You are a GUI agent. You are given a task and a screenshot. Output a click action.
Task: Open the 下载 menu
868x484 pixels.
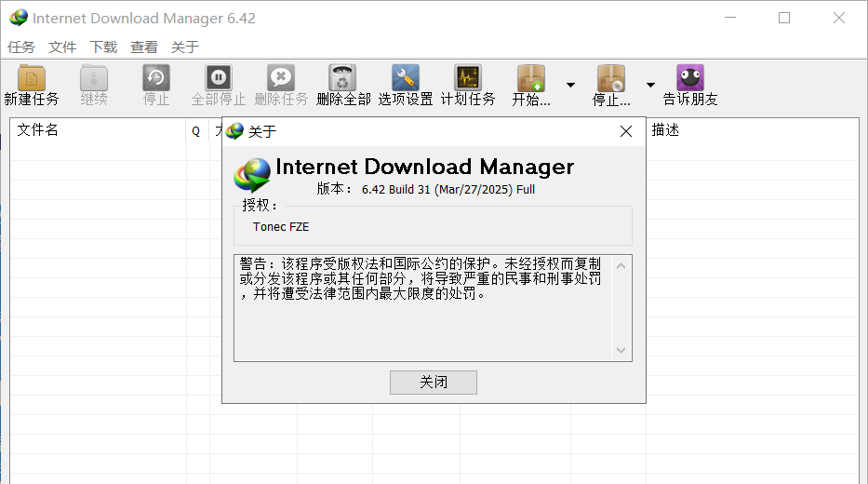[103, 47]
